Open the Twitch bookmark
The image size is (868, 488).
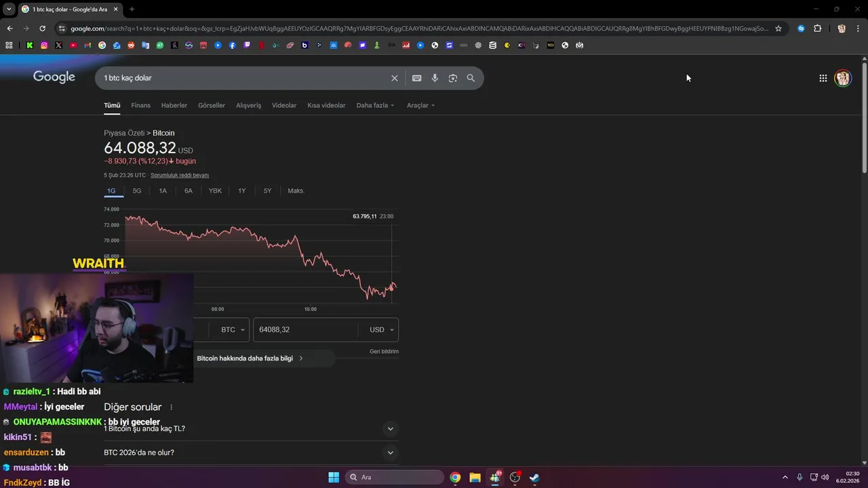pos(247,45)
